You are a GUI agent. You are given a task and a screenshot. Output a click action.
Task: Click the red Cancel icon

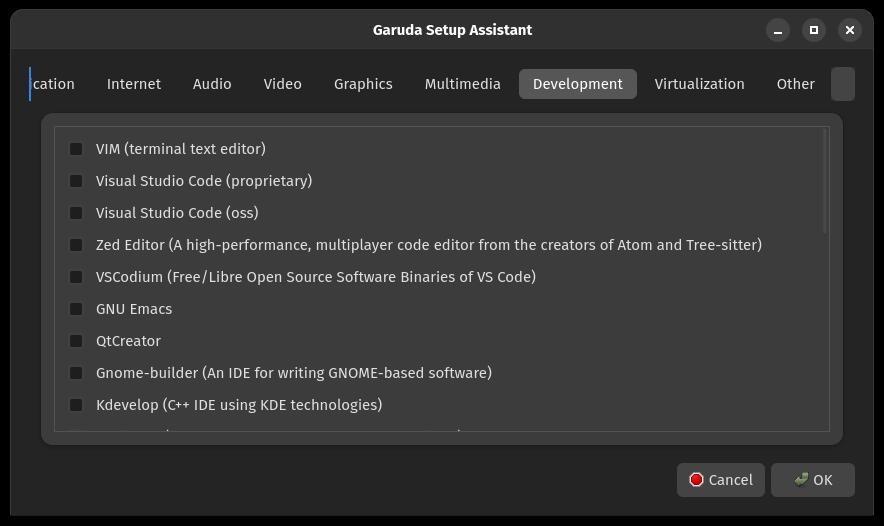coord(696,479)
